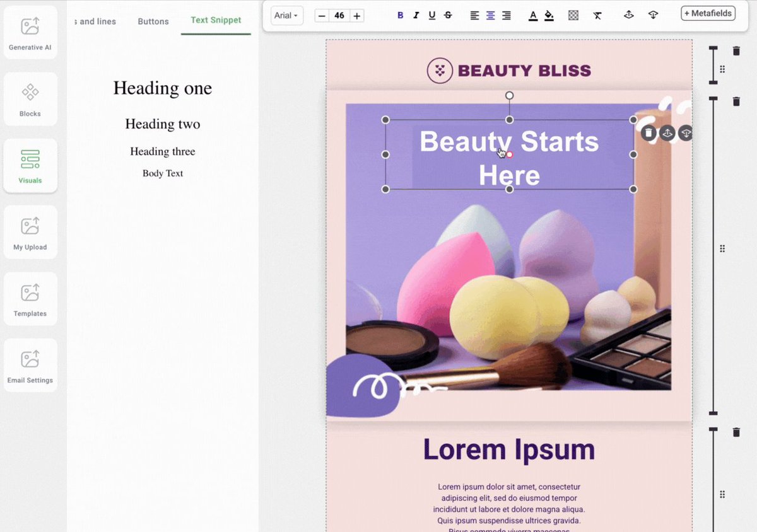Click the font size field showing 46
This screenshot has height=532, width=757.
point(339,16)
